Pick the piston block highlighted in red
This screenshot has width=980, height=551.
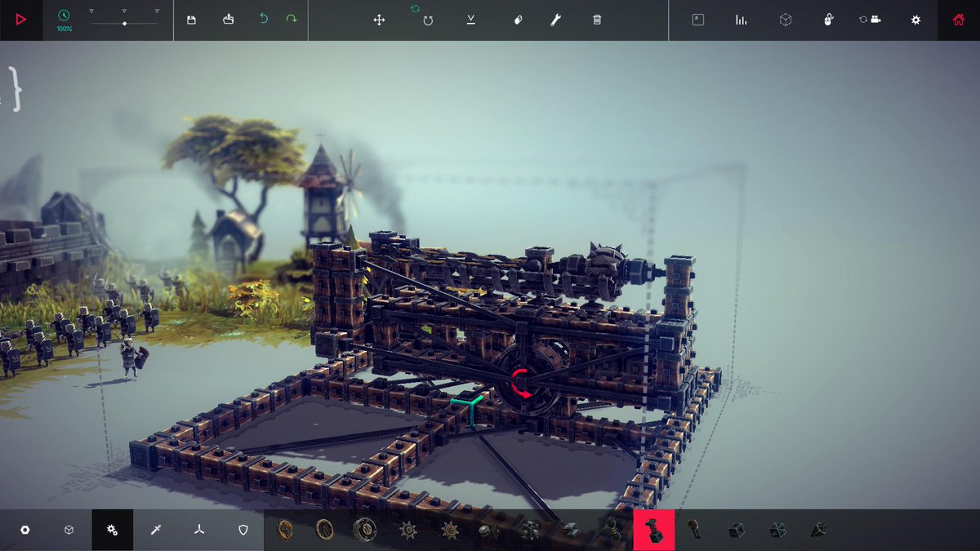(x=653, y=530)
